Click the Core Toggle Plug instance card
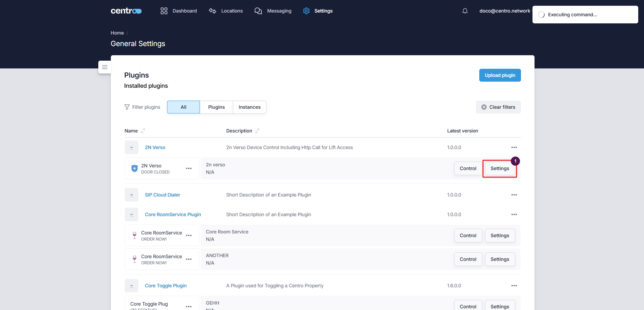644x310 pixels. 162,303
